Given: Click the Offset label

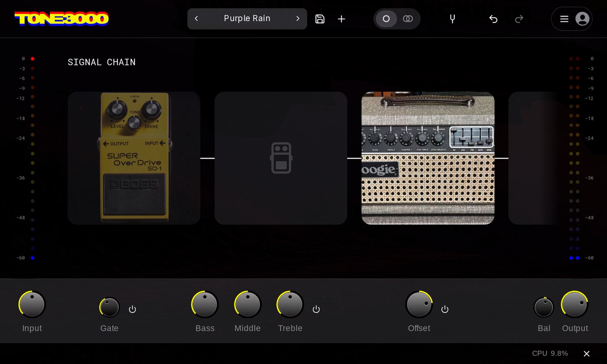Looking at the screenshot, I should [x=419, y=328].
